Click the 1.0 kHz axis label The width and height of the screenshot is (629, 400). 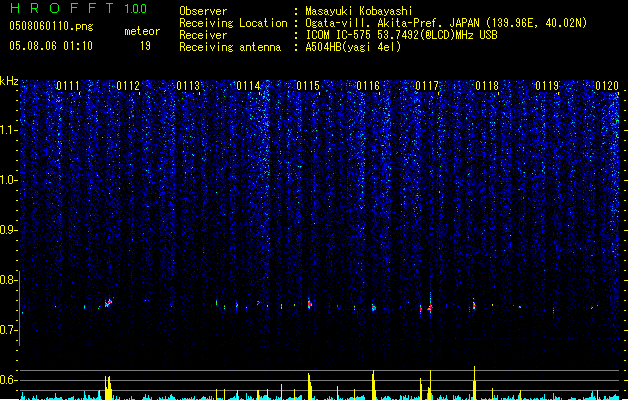[x=9, y=180]
